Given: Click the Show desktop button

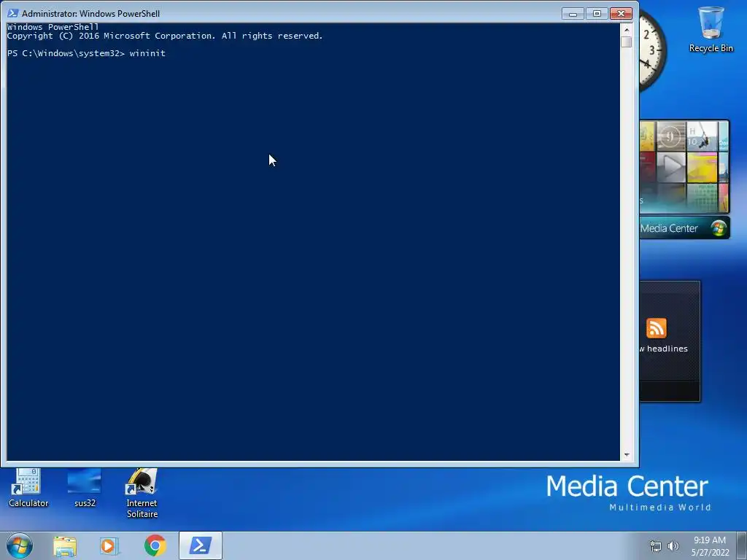Looking at the screenshot, I should click(x=742, y=545).
